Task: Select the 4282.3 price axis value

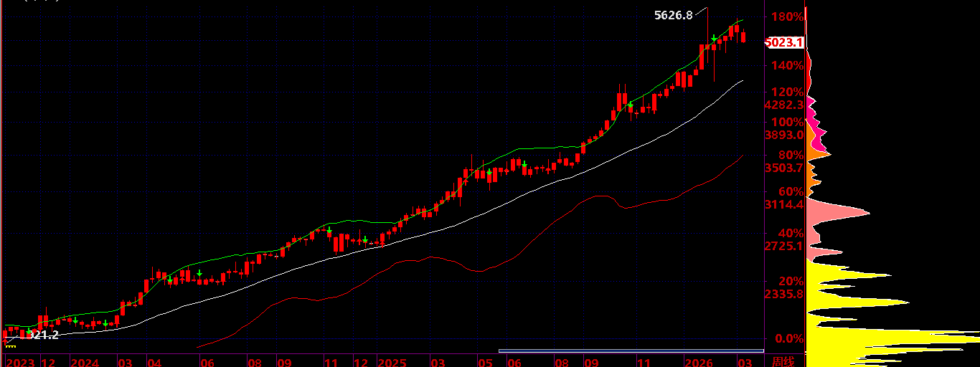Action: pyautogui.click(x=783, y=105)
